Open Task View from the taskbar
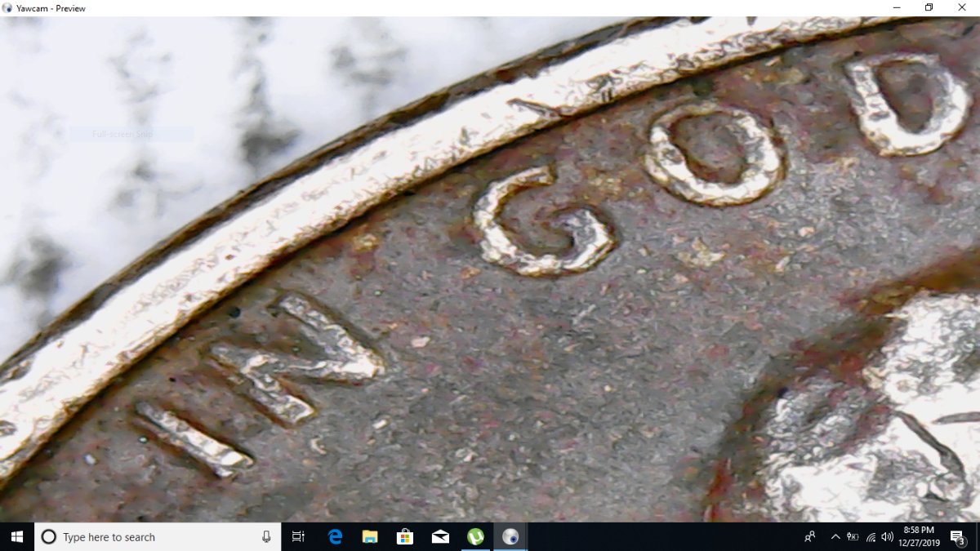Screen dimensions: 980x551 298,536
